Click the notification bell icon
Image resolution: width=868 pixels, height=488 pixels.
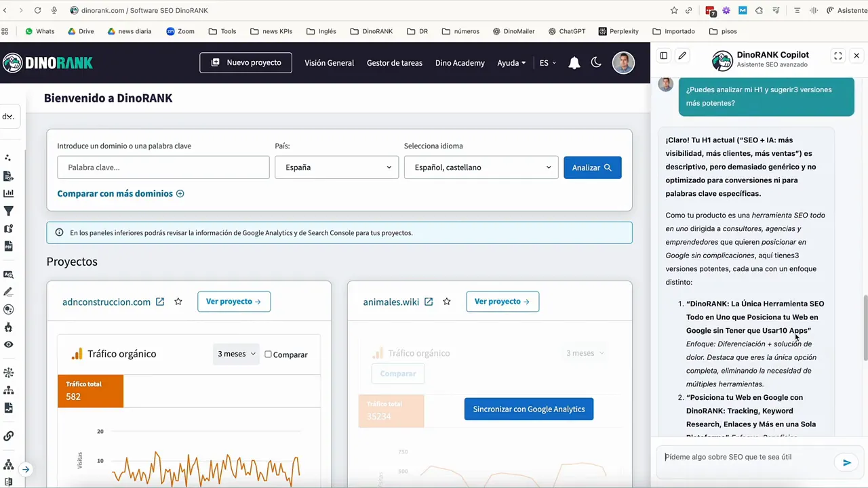click(574, 63)
